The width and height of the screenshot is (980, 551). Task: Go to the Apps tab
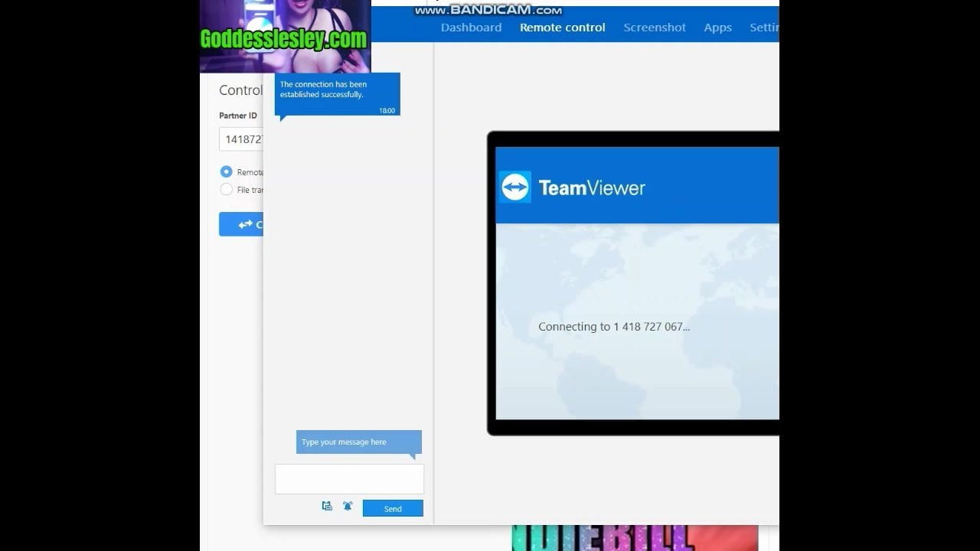717,28
